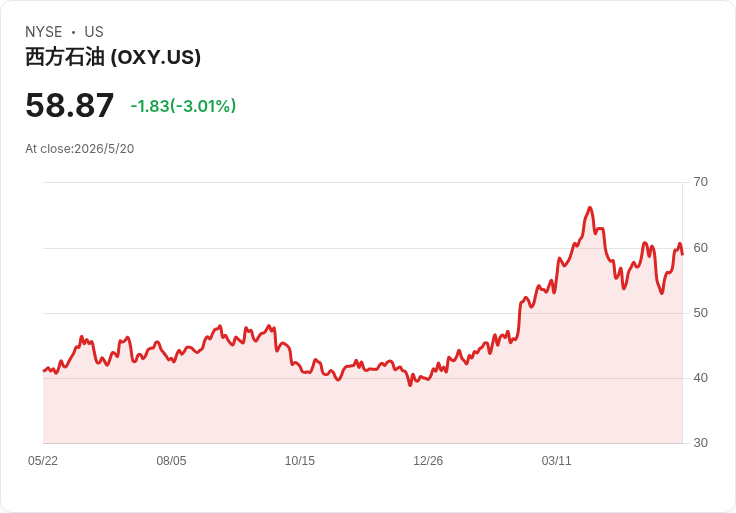This screenshot has width=736, height=513.
Task: Click the last point of the price line
Action: click(682, 254)
